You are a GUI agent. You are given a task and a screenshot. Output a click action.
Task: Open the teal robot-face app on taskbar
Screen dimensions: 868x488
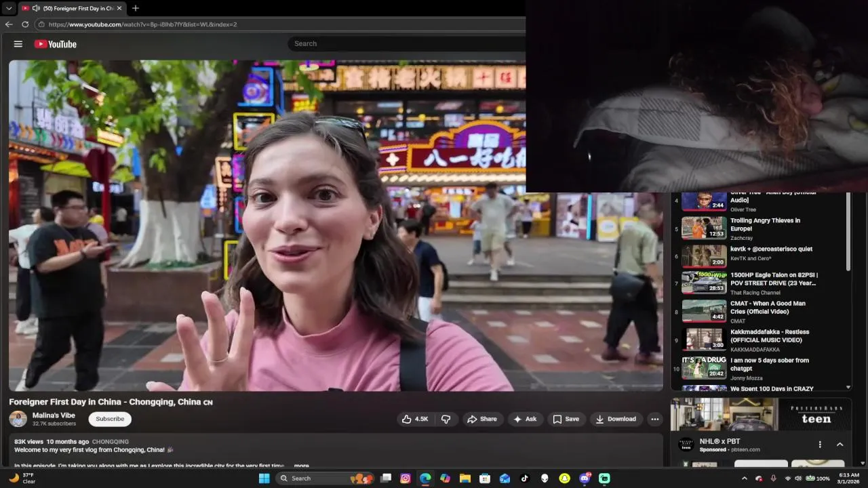coord(604,478)
